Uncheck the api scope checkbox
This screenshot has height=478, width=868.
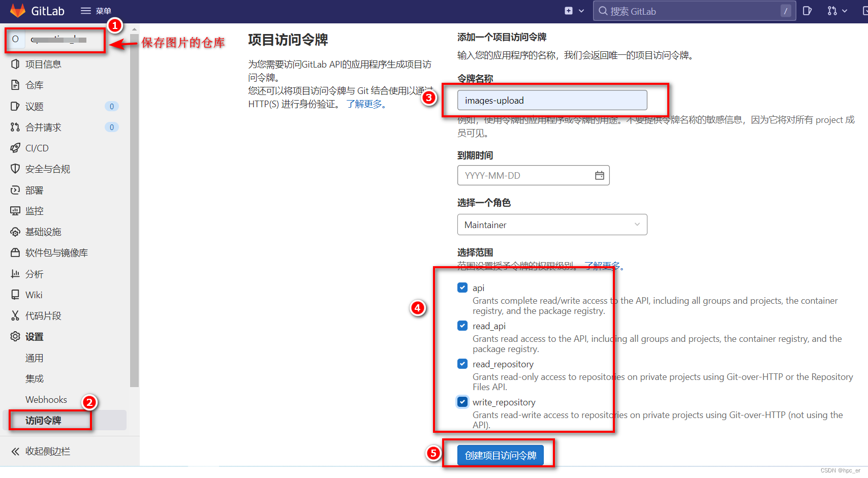462,288
